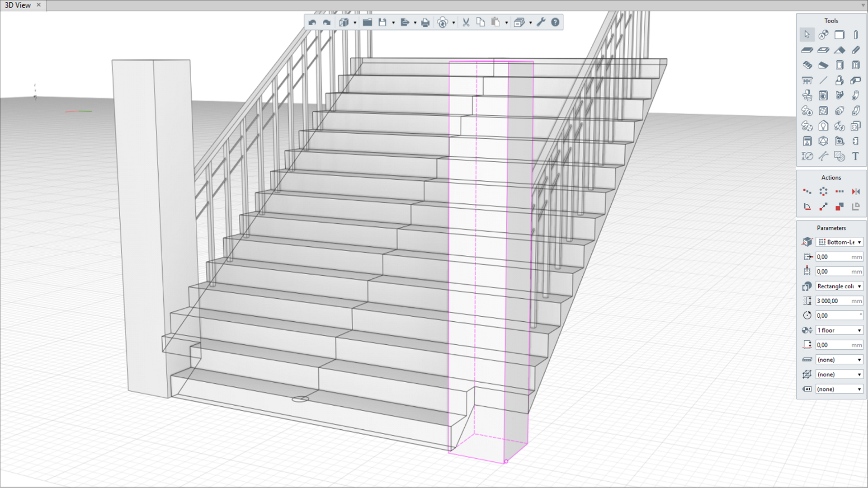Select the toilet plumbing fixture tool
Screen dimensions: 868x488
point(807,95)
